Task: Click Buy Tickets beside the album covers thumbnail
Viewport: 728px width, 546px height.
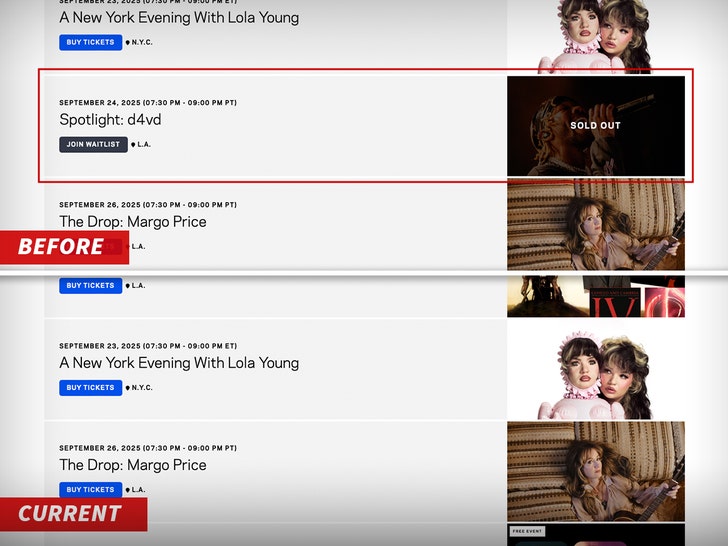Action: click(x=91, y=286)
